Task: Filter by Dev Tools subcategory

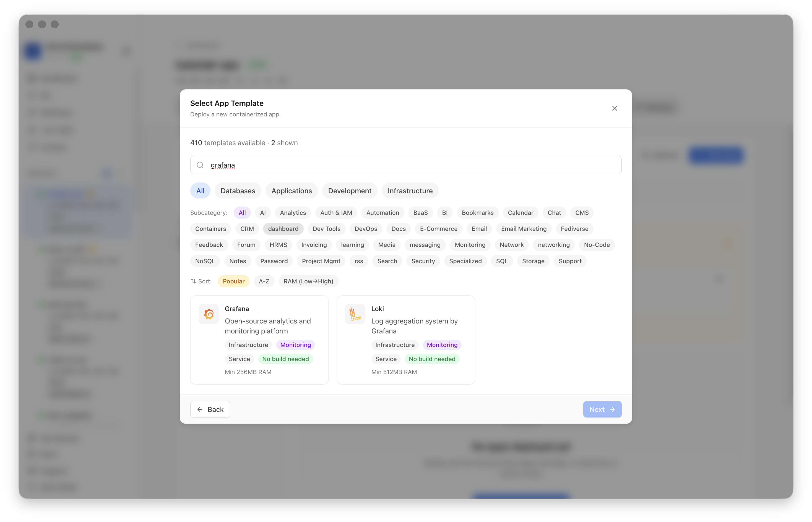Action: click(326, 228)
